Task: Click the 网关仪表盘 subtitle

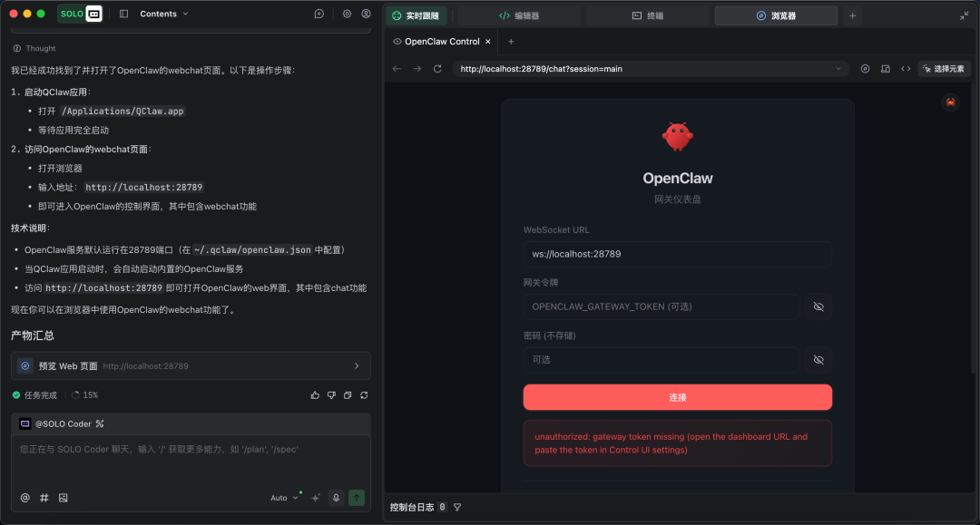Action: 678,199
